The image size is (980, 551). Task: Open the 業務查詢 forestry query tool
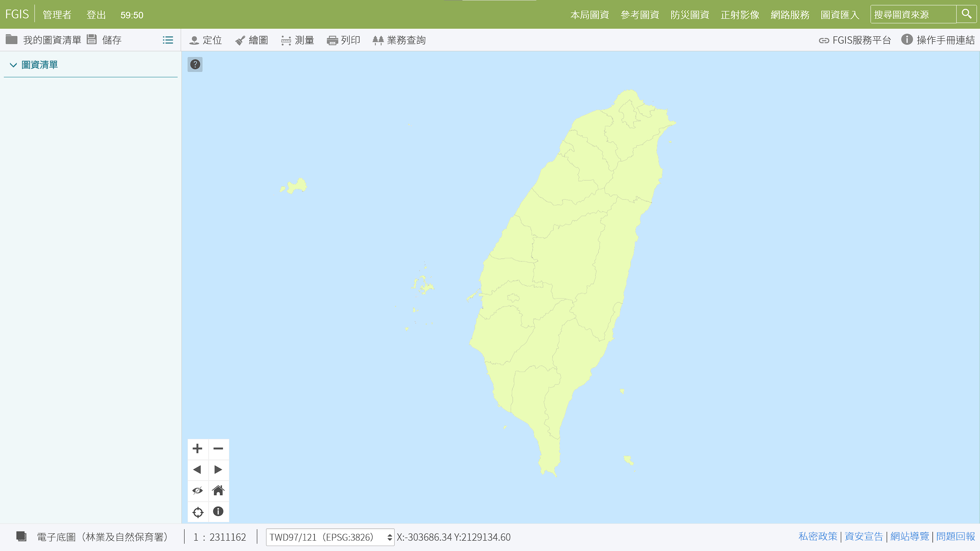coord(399,40)
